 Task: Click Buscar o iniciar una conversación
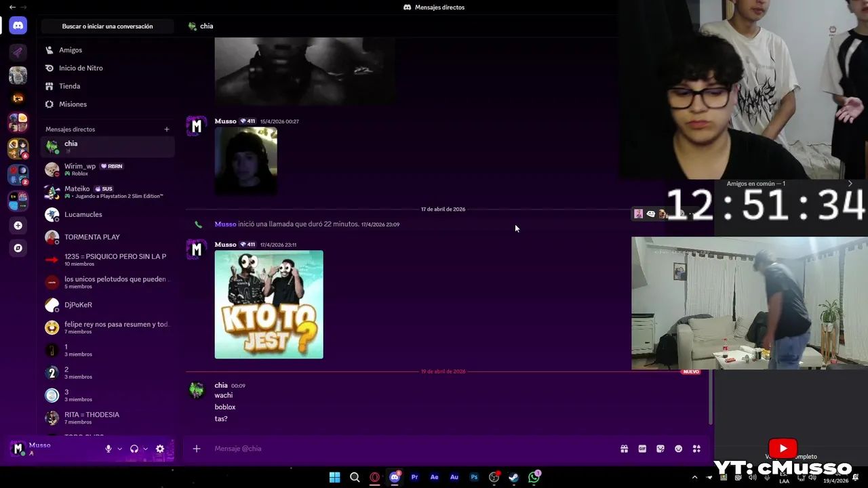click(107, 26)
